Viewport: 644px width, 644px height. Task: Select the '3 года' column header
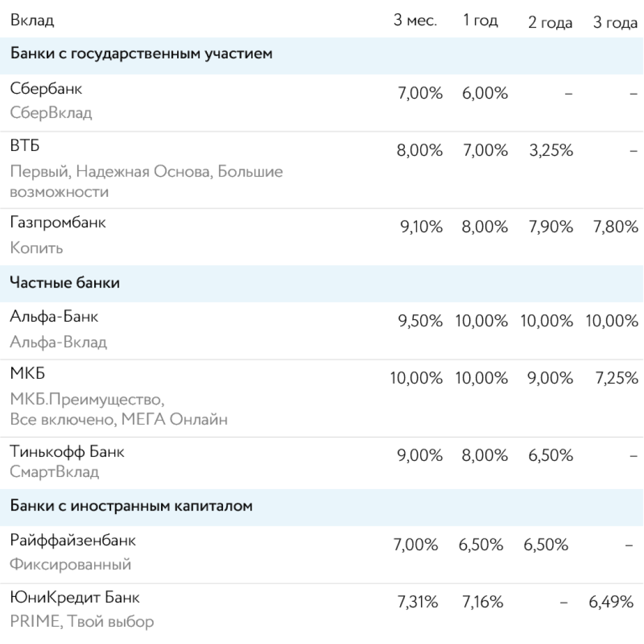615,23
